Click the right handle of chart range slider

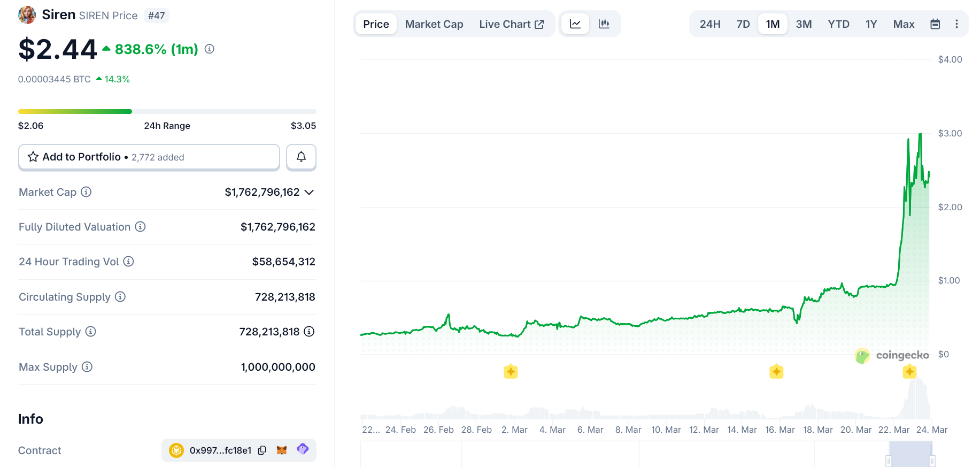tap(932, 461)
